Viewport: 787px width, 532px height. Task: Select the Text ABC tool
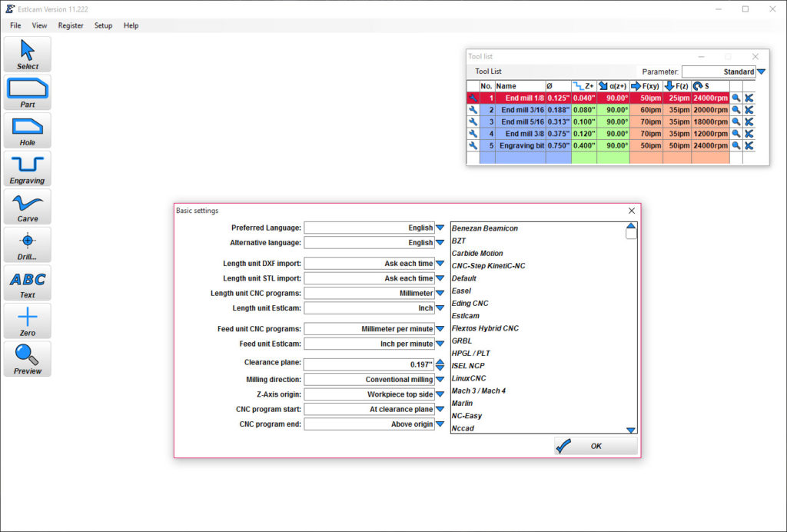27,283
